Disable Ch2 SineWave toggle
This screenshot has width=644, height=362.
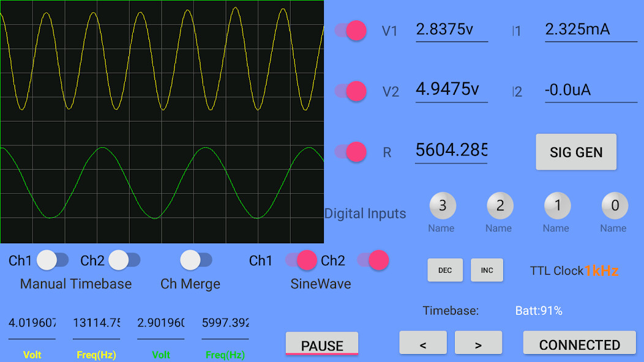pos(373,260)
